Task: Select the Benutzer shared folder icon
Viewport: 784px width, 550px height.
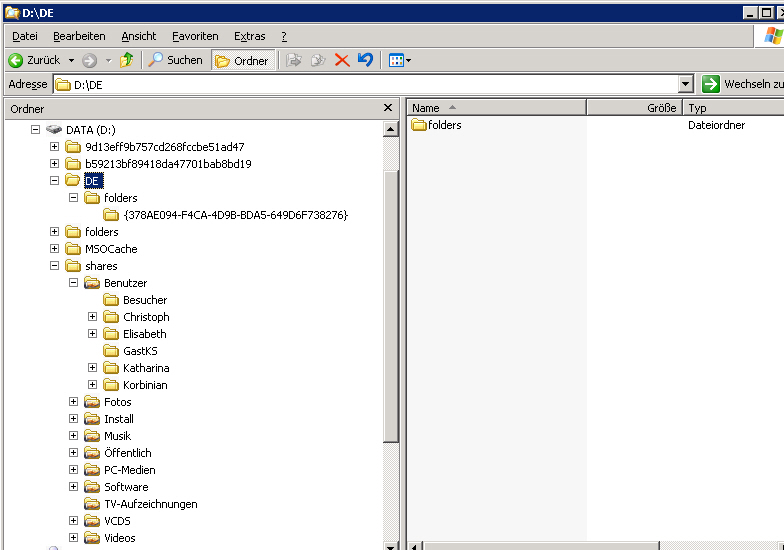Action: tap(92, 283)
